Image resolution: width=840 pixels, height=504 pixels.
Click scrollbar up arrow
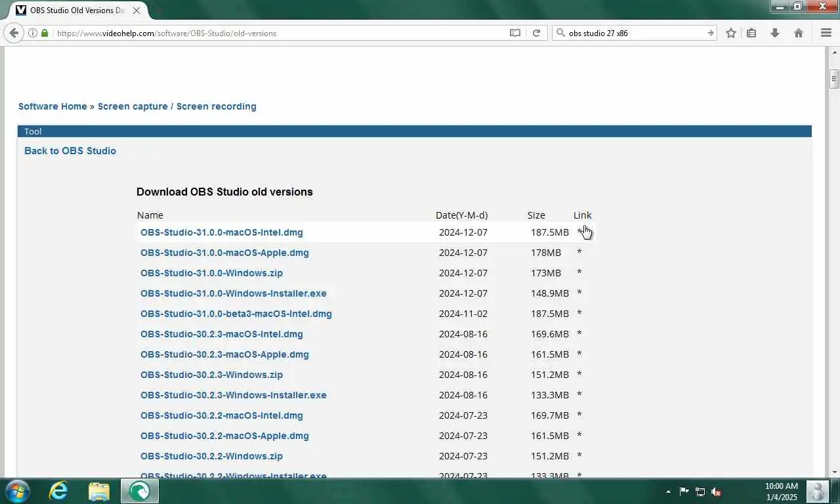(834, 52)
